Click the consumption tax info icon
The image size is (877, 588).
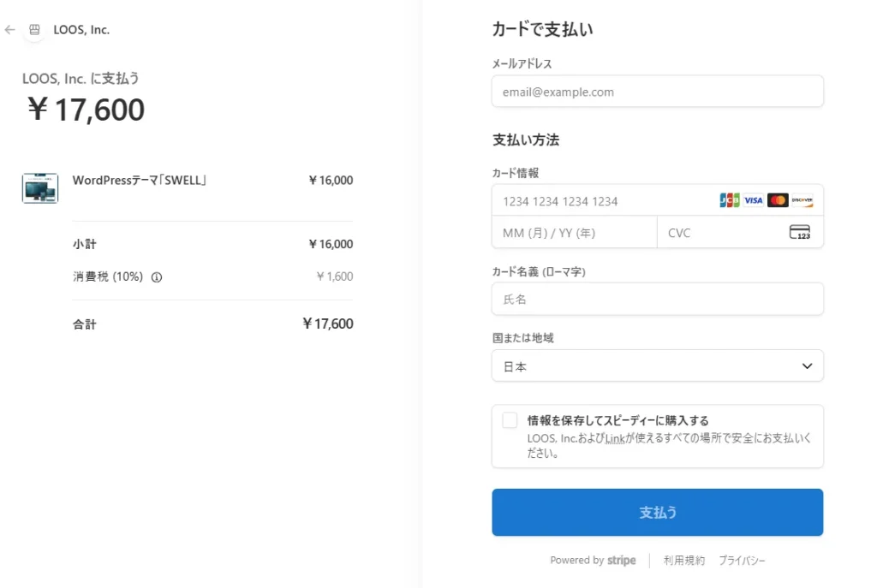(157, 277)
